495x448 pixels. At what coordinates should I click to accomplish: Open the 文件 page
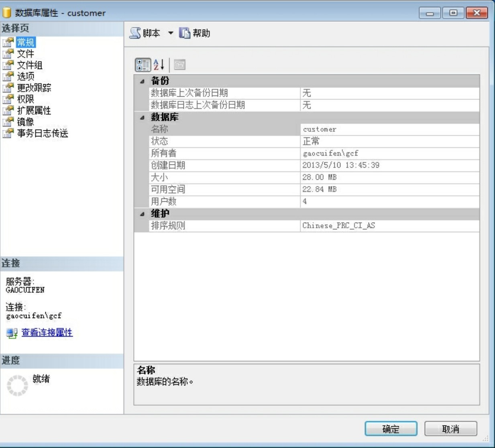pos(26,53)
